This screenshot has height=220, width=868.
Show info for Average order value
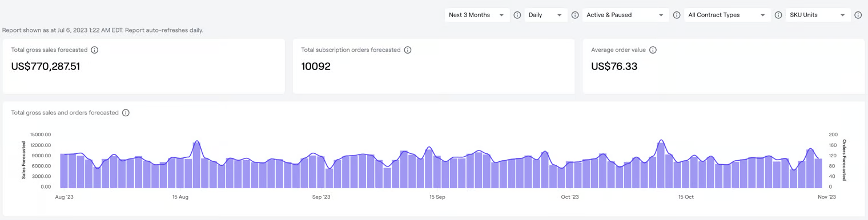653,50
